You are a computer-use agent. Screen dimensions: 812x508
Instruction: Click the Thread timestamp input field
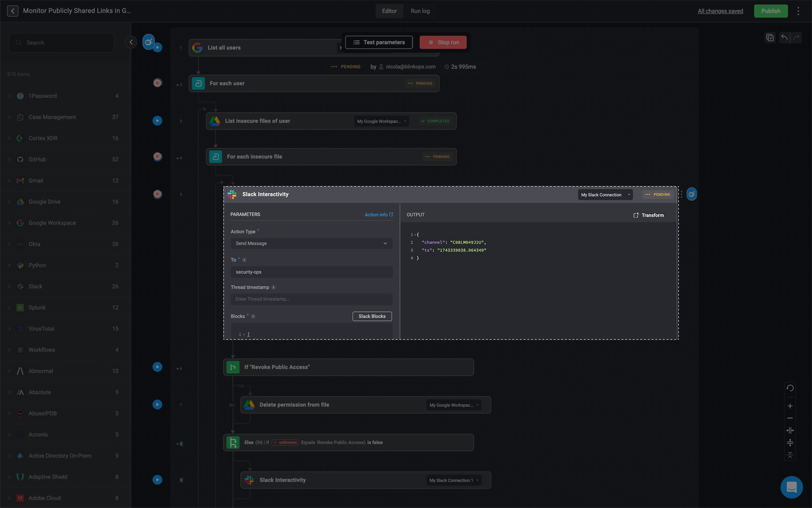[x=311, y=299]
